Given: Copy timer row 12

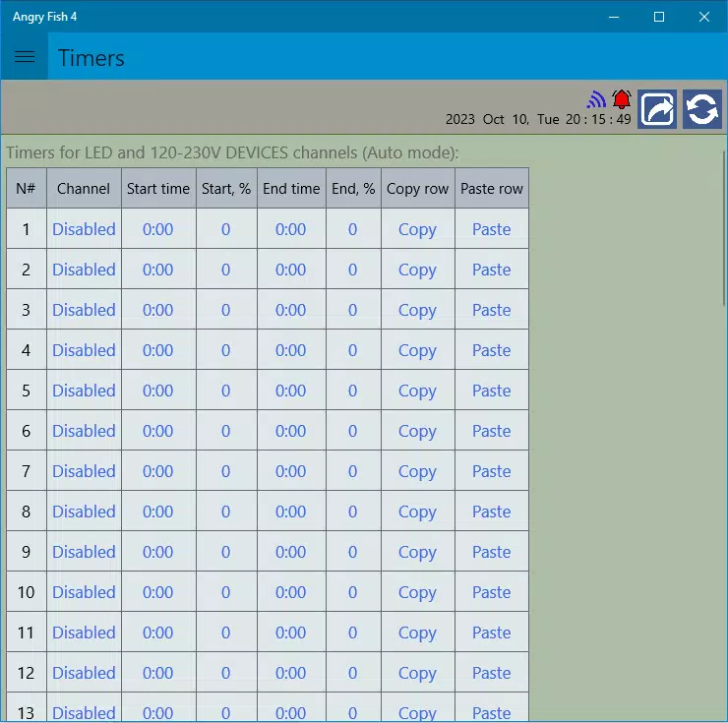Looking at the screenshot, I should 417,674.
